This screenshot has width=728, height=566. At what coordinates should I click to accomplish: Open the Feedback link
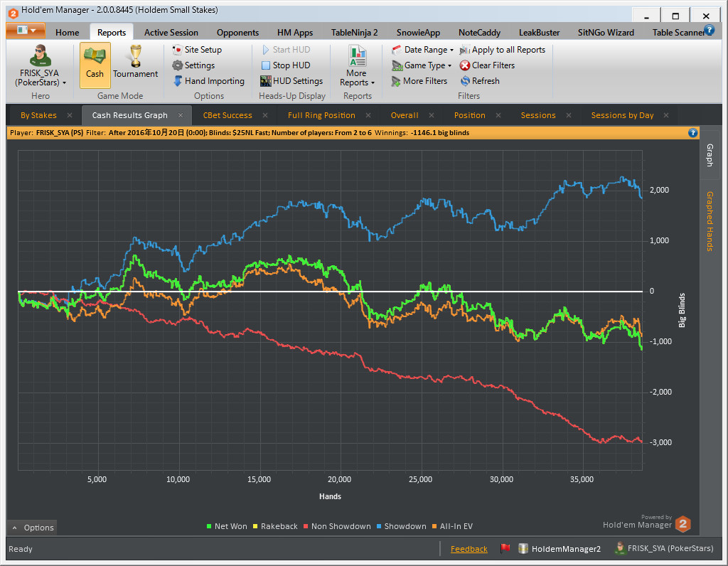coord(469,549)
